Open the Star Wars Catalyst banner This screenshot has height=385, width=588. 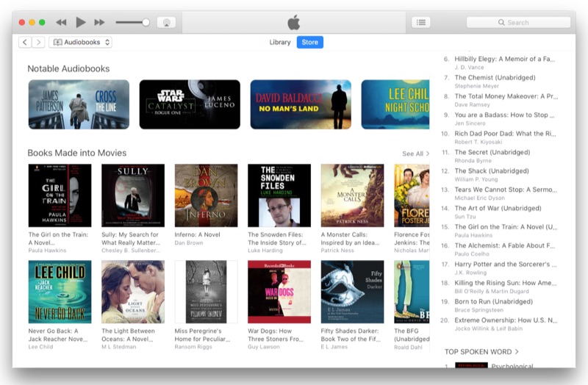point(190,104)
